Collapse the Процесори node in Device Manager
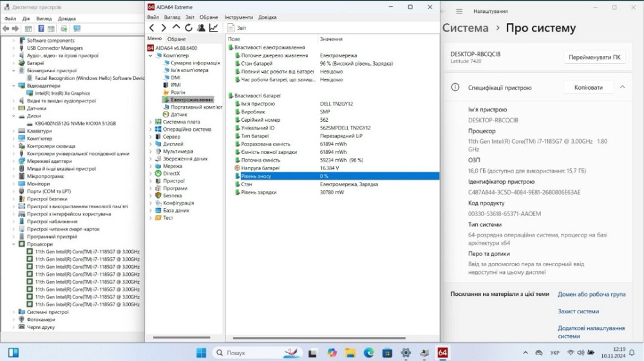 coord(14,244)
